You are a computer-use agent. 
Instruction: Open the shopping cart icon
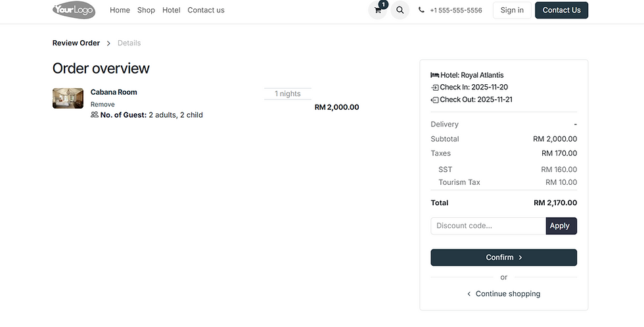377,11
